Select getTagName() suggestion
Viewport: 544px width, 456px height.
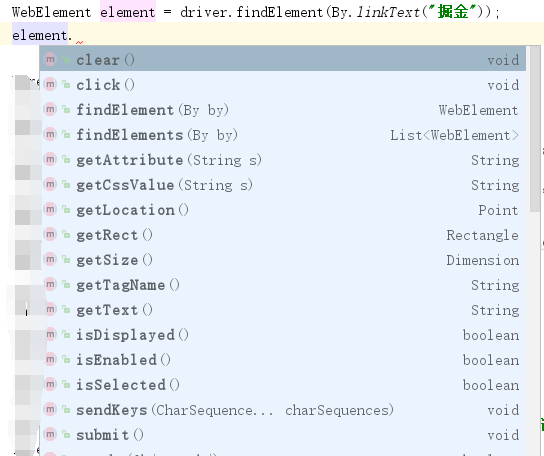283,285
